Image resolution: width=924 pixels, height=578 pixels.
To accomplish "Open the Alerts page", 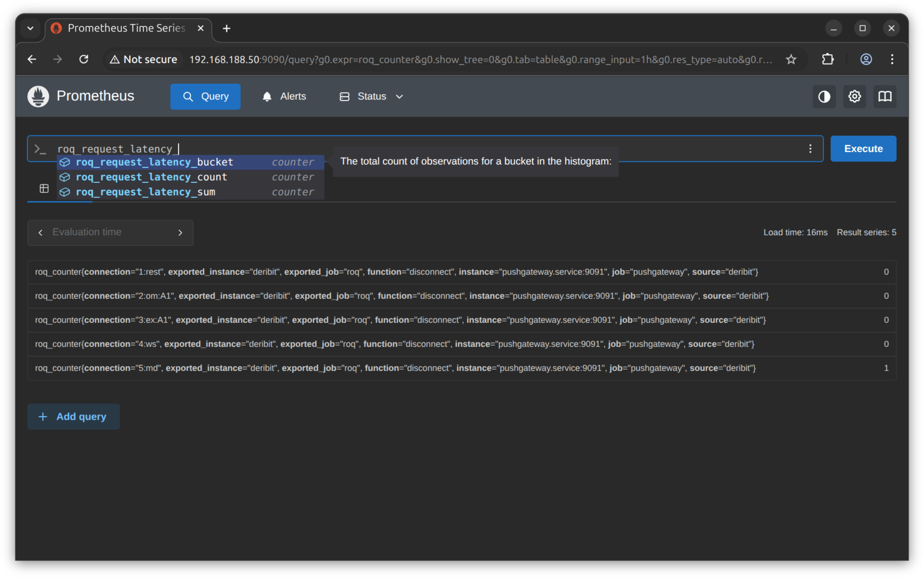I will coord(284,97).
